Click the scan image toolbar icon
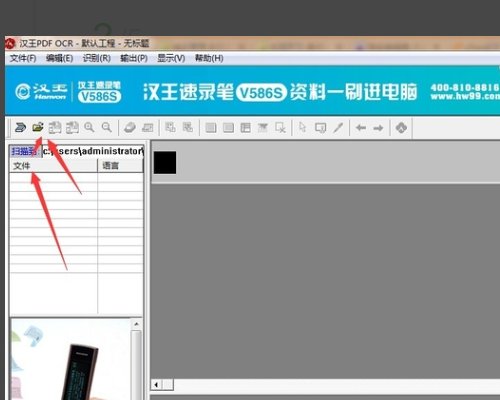 [x=20, y=128]
